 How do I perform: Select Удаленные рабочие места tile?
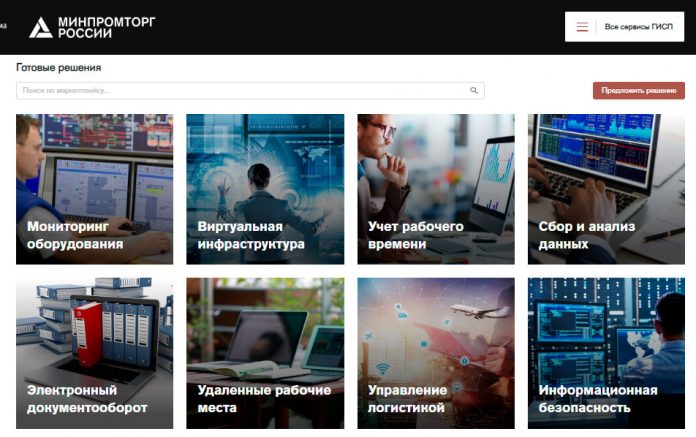[265, 353]
